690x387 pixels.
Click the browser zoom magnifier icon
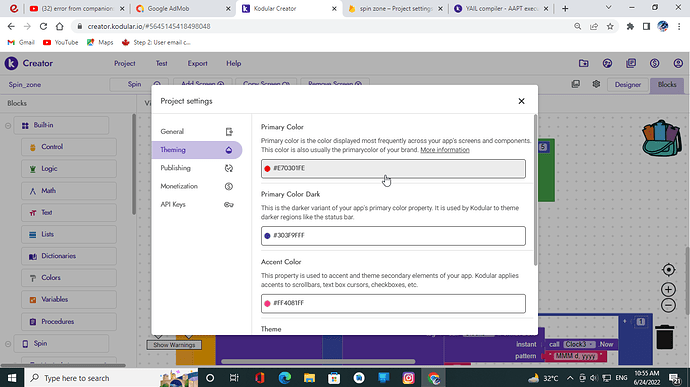(577, 26)
